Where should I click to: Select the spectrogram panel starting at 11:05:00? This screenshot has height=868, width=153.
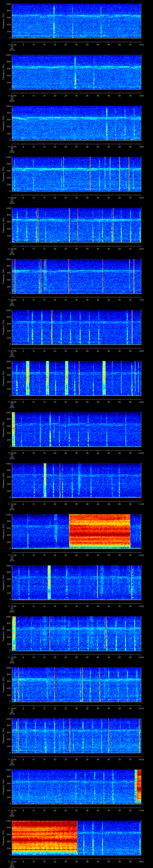tap(77, 225)
